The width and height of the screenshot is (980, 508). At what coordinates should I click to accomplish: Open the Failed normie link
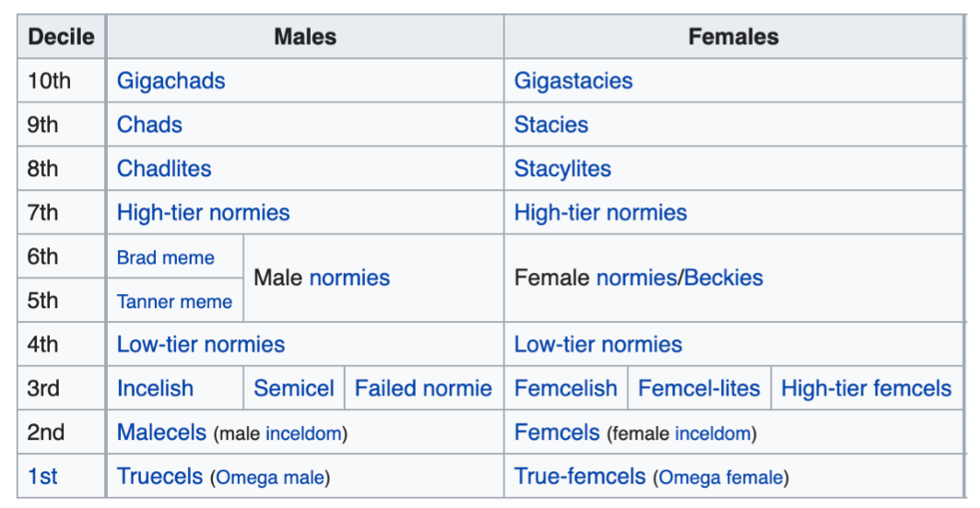(x=423, y=388)
